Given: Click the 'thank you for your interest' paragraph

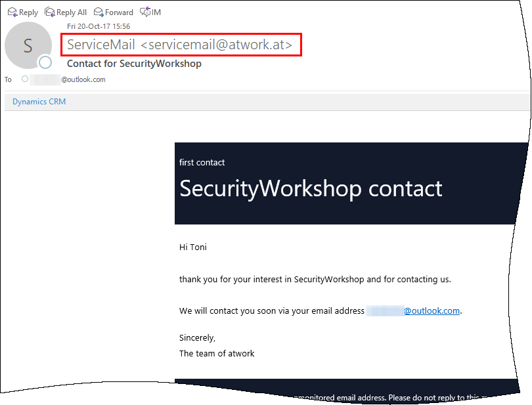Looking at the screenshot, I should 315,279.
